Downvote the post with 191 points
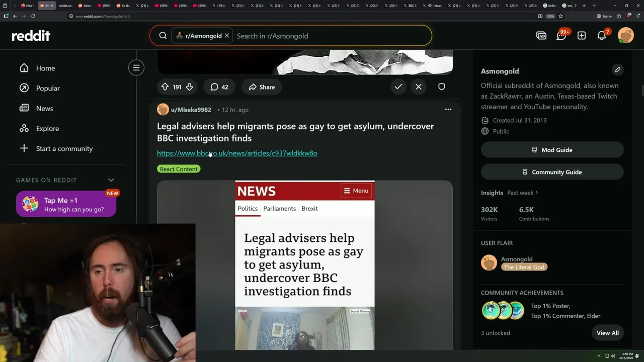Image resolution: width=644 pixels, height=362 pixels. click(189, 87)
